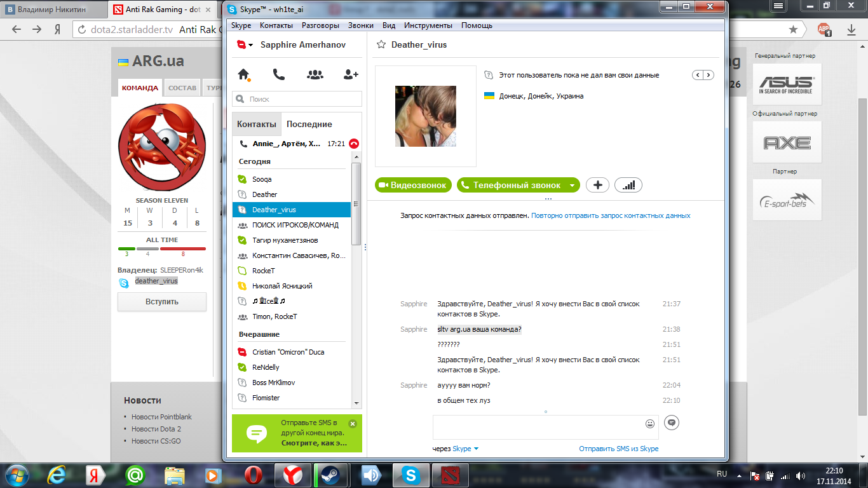
Task: Click the create group icon
Action: pos(315,74)
